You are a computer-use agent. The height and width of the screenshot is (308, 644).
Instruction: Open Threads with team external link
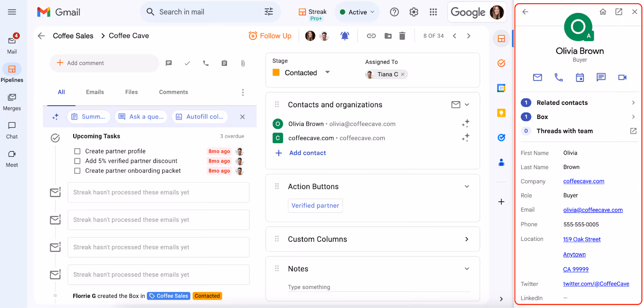633,131
